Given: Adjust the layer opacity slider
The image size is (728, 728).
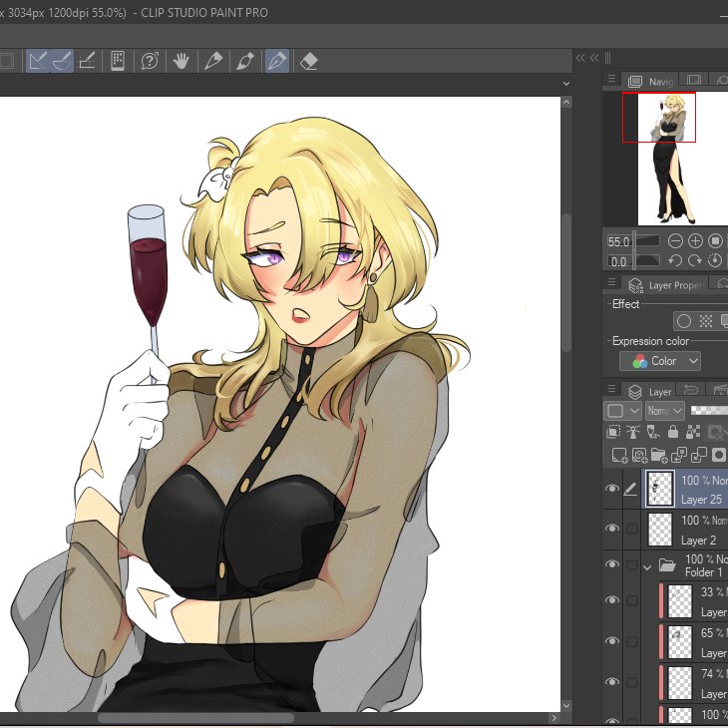Looking at the screenshot, I should [709, 411].
